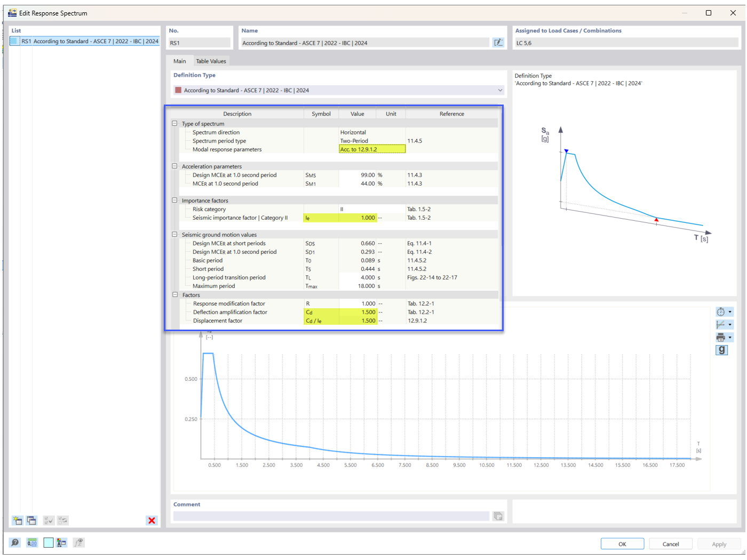Screen dimensions: 747x560
Task: Click the Design MCER SMS value 99.00
Action: [357, 175]
